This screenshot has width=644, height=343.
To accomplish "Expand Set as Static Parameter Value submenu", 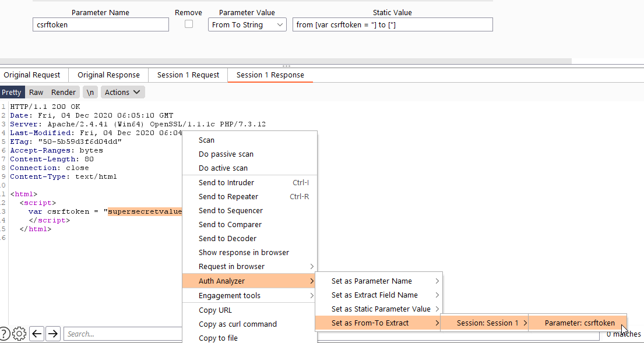I will pos(379,309).
